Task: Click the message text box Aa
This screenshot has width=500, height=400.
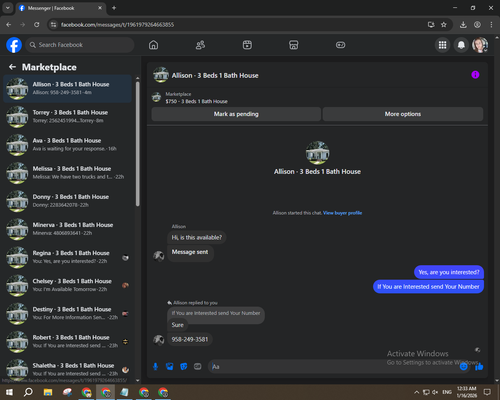Action: tap(333, 367)
